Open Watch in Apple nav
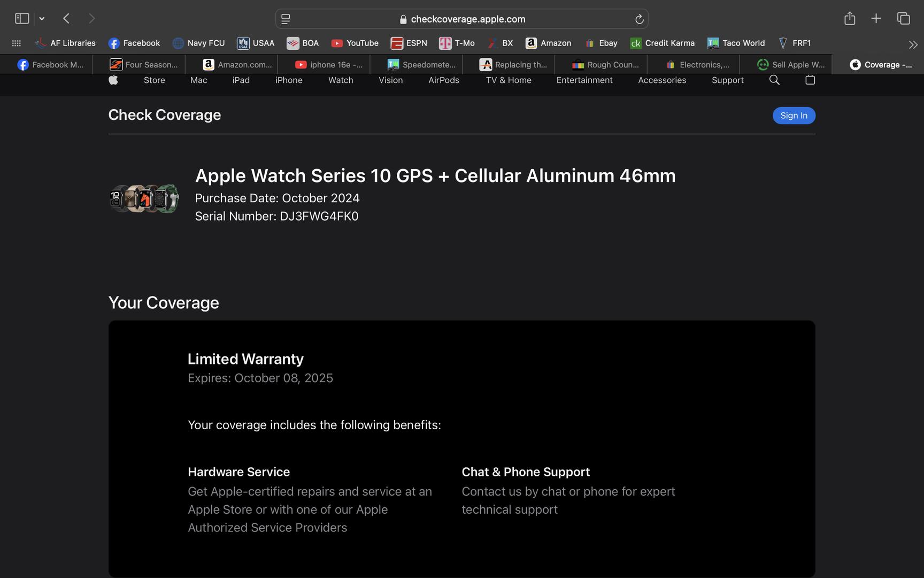Viewport: 924px width, 578px height. [341, 80]
